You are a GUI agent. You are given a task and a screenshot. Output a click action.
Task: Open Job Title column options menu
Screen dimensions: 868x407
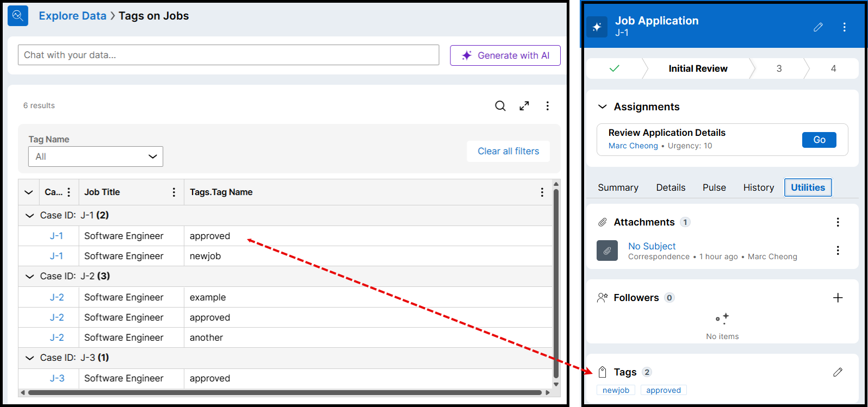click(x=174, y=192)
